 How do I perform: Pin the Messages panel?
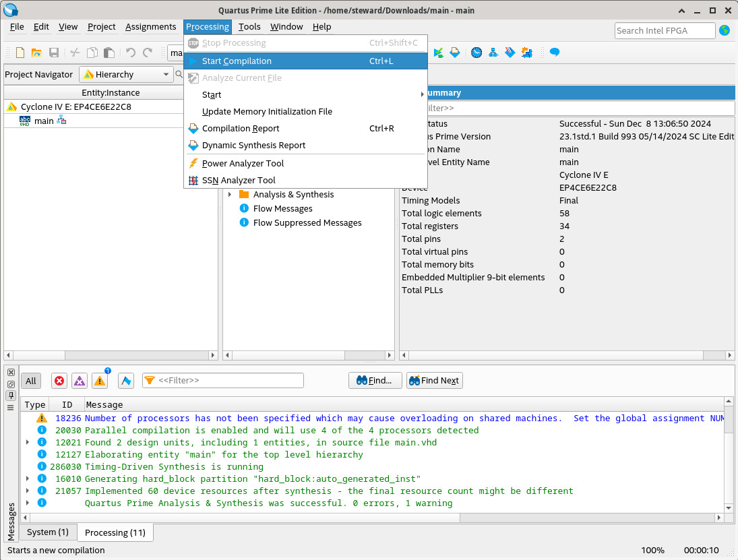point(11,396)
